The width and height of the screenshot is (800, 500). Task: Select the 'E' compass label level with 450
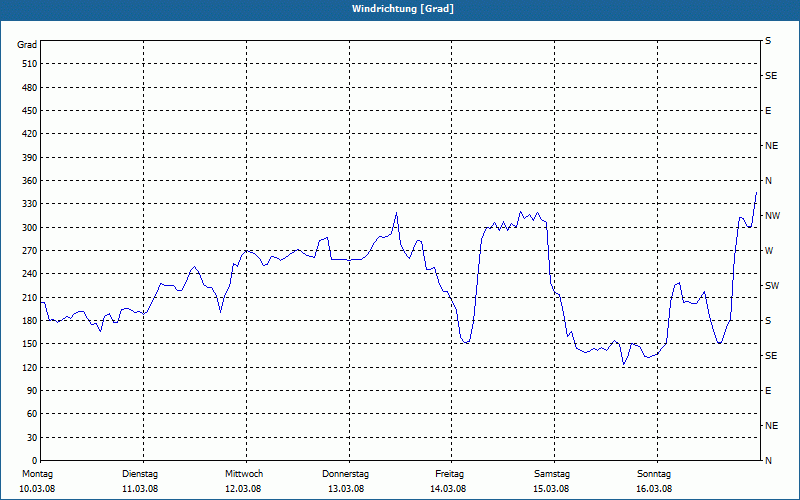tap(768, 111)
